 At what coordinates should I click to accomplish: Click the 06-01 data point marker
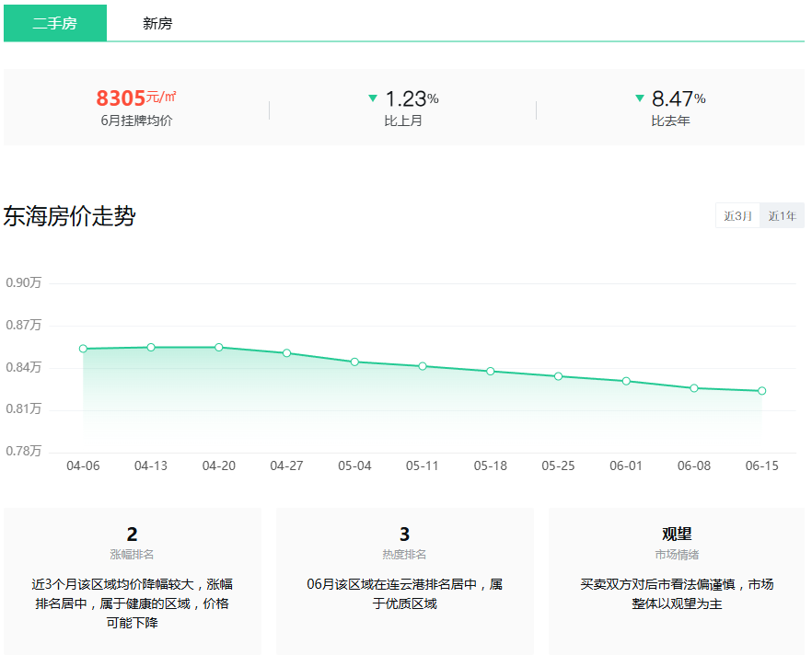point(626,381)
